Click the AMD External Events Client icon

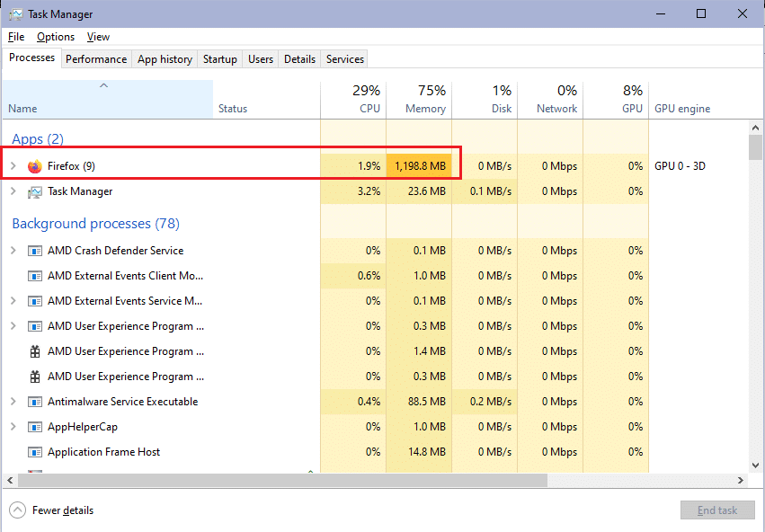tap(35, 276)
